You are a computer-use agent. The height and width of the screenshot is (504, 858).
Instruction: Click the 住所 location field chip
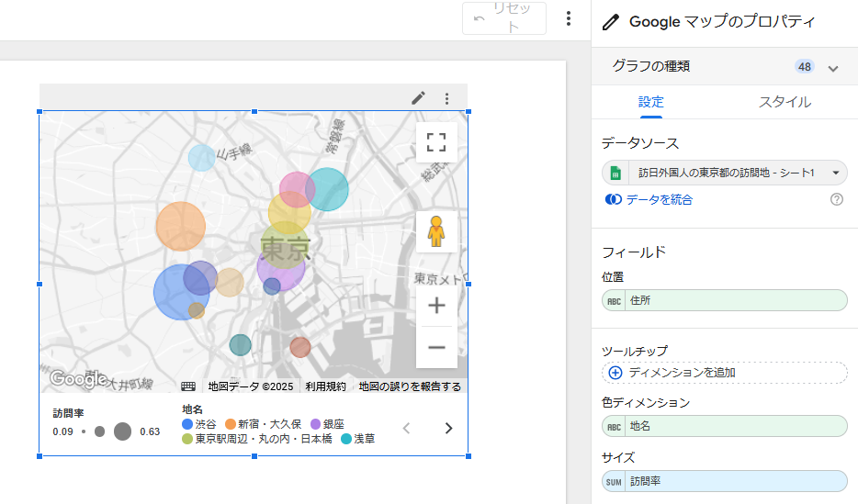(x=724, y=300)
